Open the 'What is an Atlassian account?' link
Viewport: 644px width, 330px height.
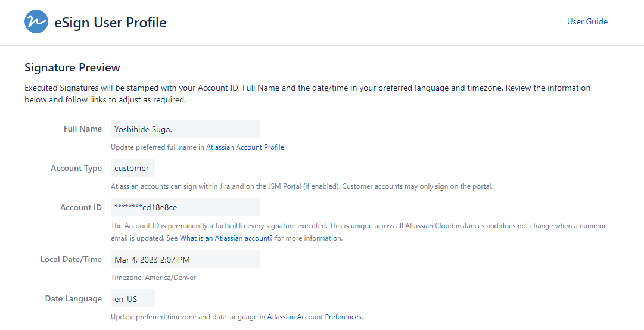point(226,238)
